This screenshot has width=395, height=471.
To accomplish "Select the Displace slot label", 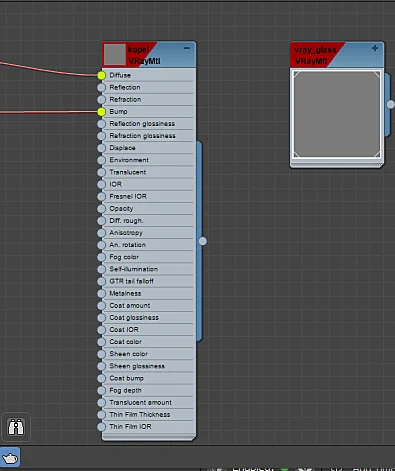I will (122, 148).
